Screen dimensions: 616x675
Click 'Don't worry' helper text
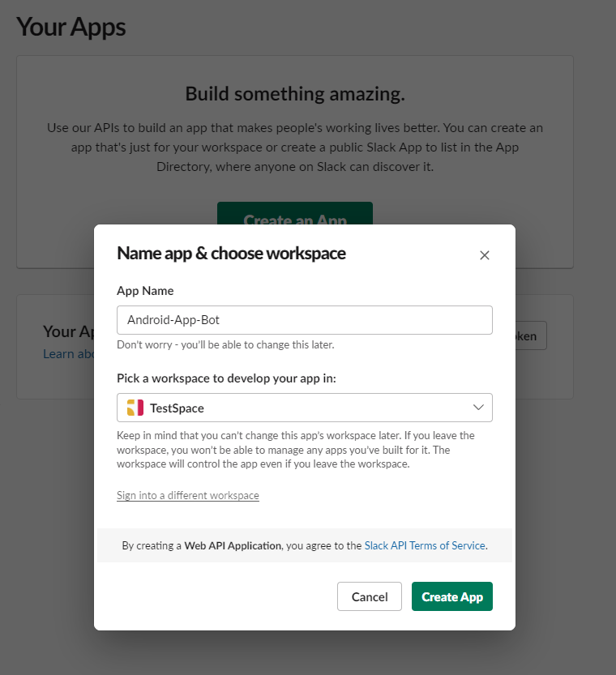tap(225, 344)
